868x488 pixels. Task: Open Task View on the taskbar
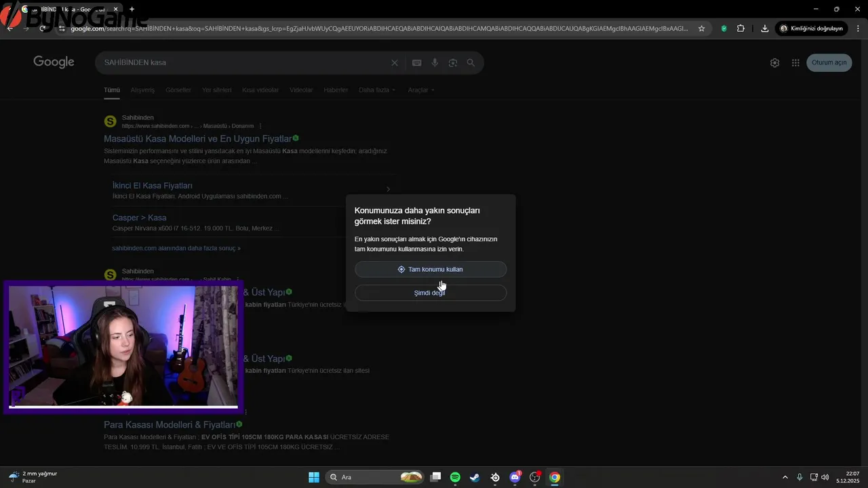coord(436,477)
